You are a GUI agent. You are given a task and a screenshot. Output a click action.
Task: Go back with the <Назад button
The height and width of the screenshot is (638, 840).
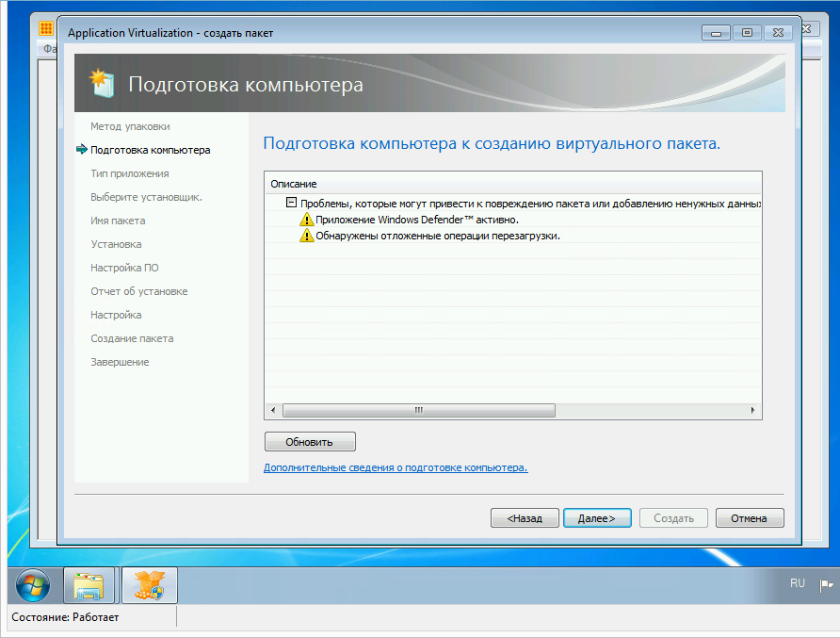click(x=524, y=518)
